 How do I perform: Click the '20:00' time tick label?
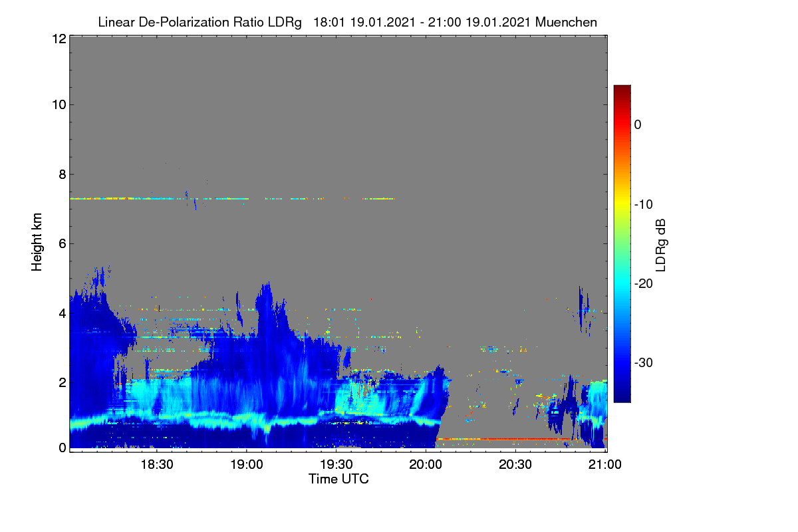tap(426, 465)
